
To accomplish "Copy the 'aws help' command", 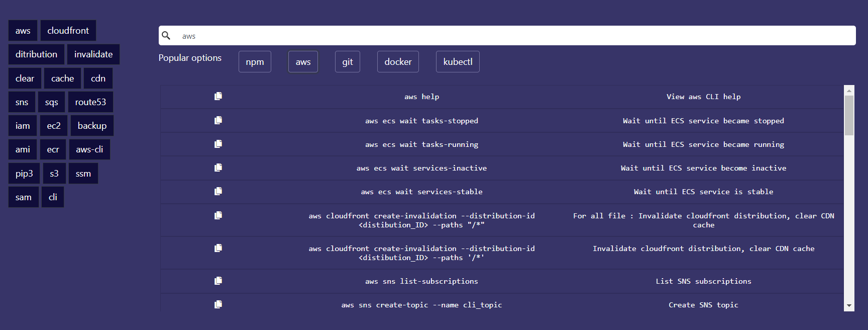I will pyautogui.click(x=218, y=96).
